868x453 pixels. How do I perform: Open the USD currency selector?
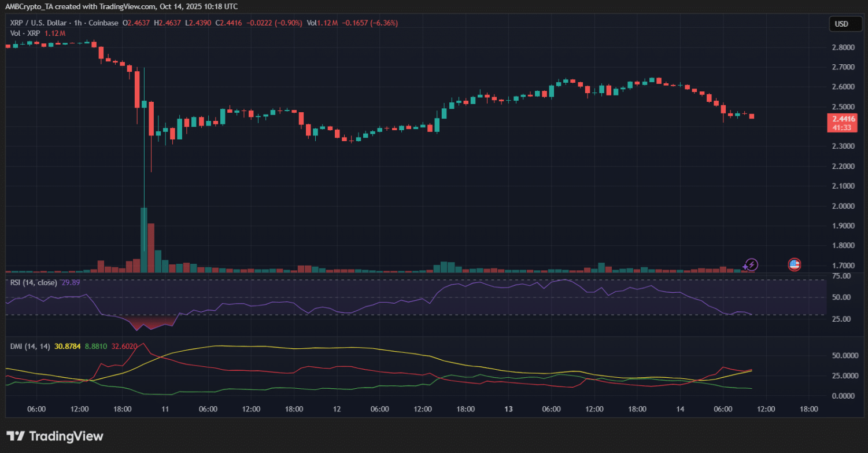coord(841,24)
